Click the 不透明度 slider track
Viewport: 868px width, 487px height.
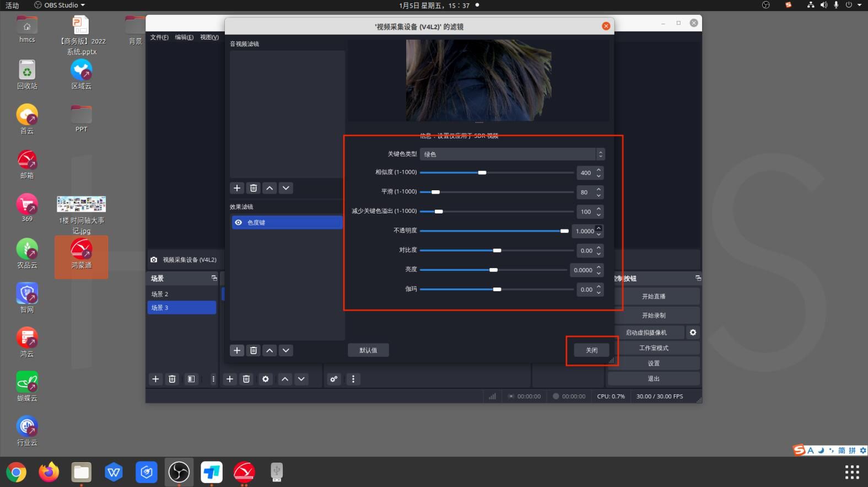coord(490,231)
